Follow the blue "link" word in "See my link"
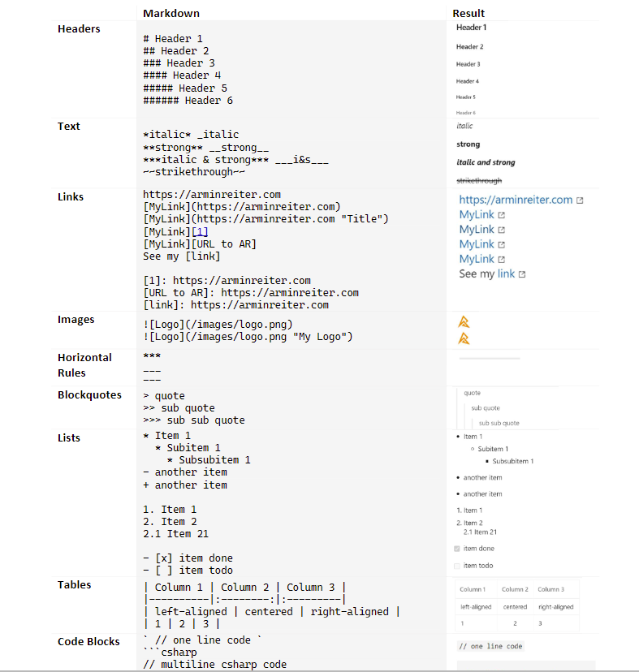Image resolution: width=639 pixels, height=672 pixels. click(506, 274)
